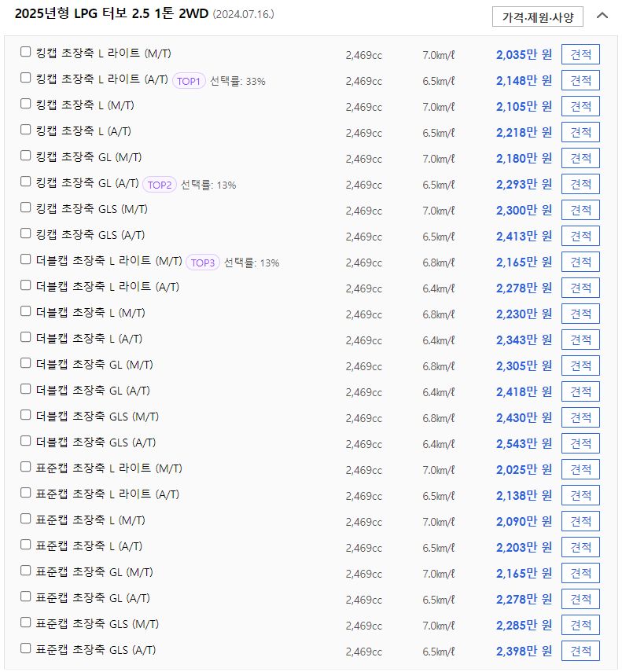
Task: Get 견적 for 표준캡 초장축 GL (M/T)
Action: [580, 573]
